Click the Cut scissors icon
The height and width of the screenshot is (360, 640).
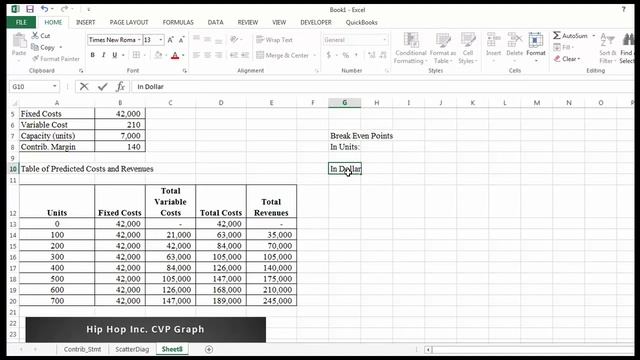35,36
